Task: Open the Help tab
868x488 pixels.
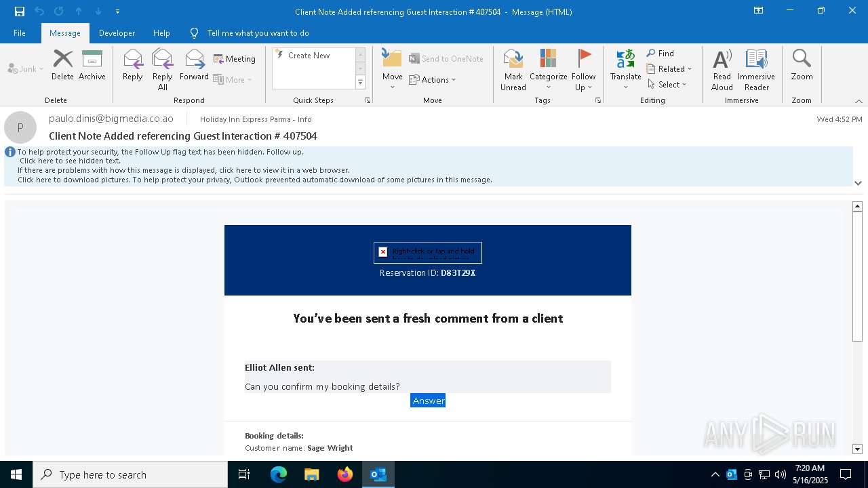Action: [x=161, y=33]
